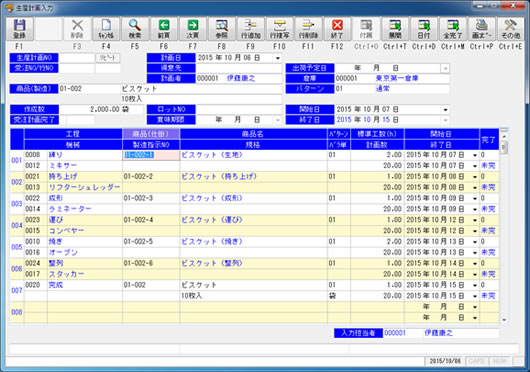Click the 商品(仕掛) column header

(x=151, y=134)
